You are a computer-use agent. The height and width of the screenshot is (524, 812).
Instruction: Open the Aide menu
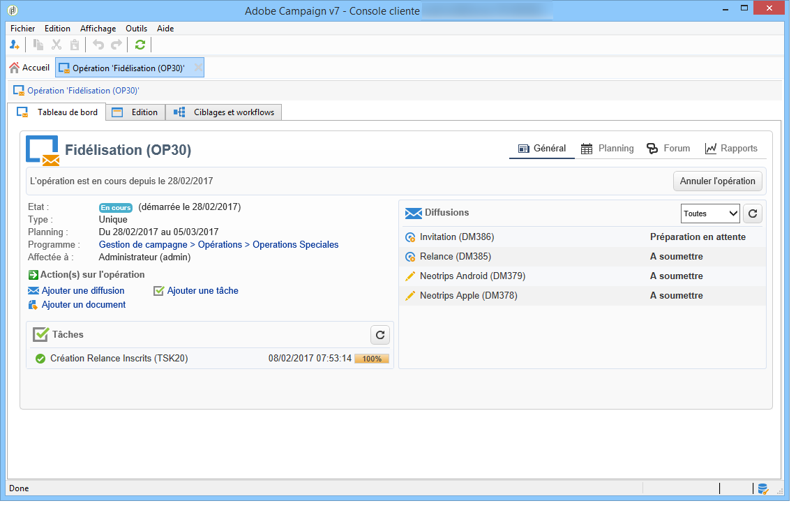point(165,29)
